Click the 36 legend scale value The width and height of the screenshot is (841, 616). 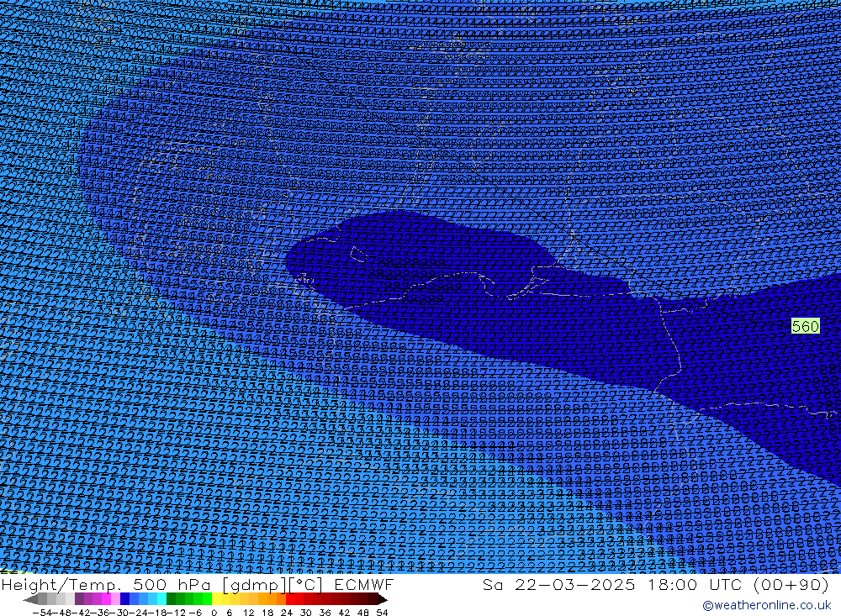[x=325, y=613]
